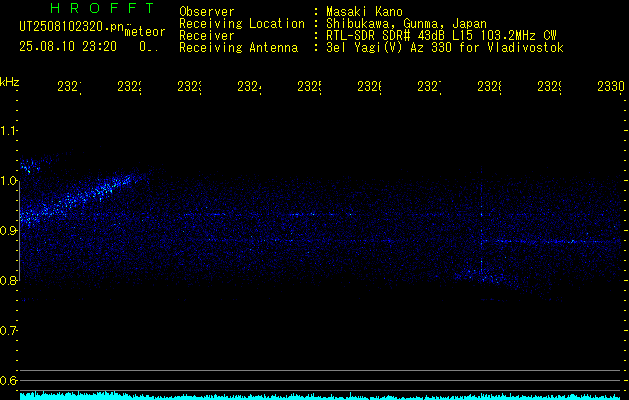Click the 3el Yagi antenna description

pos(445,48)
